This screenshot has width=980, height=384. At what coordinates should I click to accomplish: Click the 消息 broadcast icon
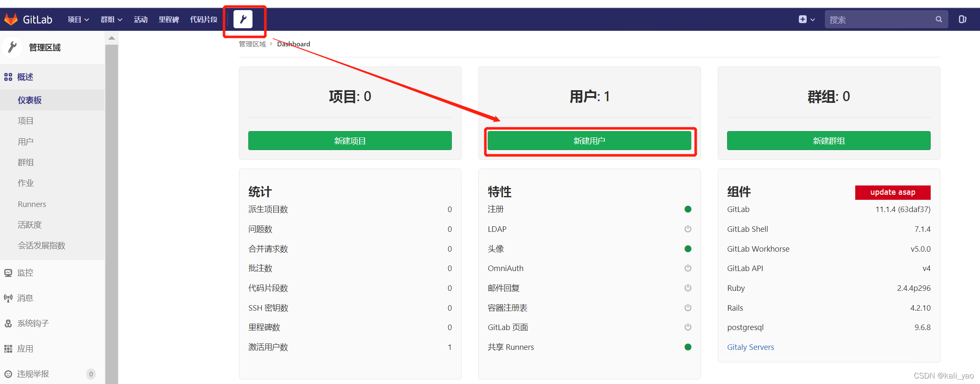pyautogui.click(x=8, y=298)
